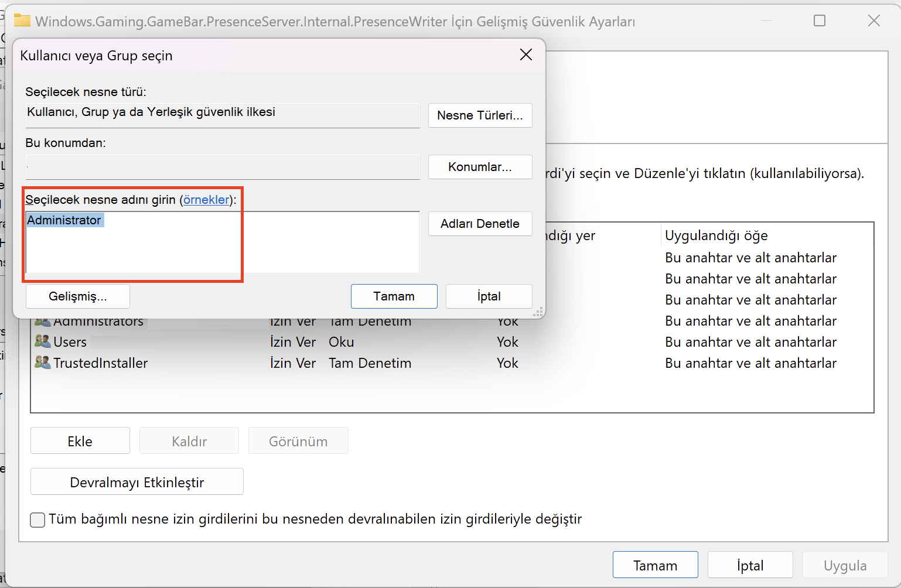Click Devralmayı Etkinleştir
Image resolution: width=901 pixels, height=588 pixels.
pos(136,481)
